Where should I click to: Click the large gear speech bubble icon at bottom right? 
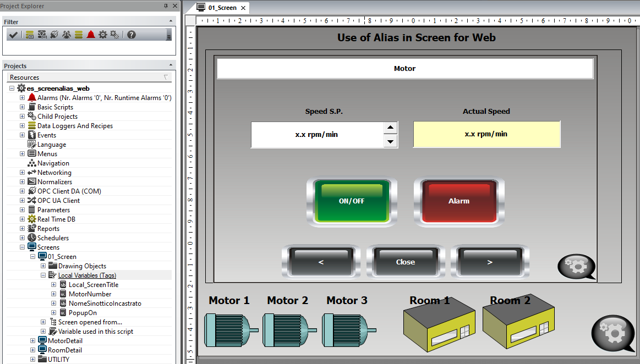coord(612,333)
